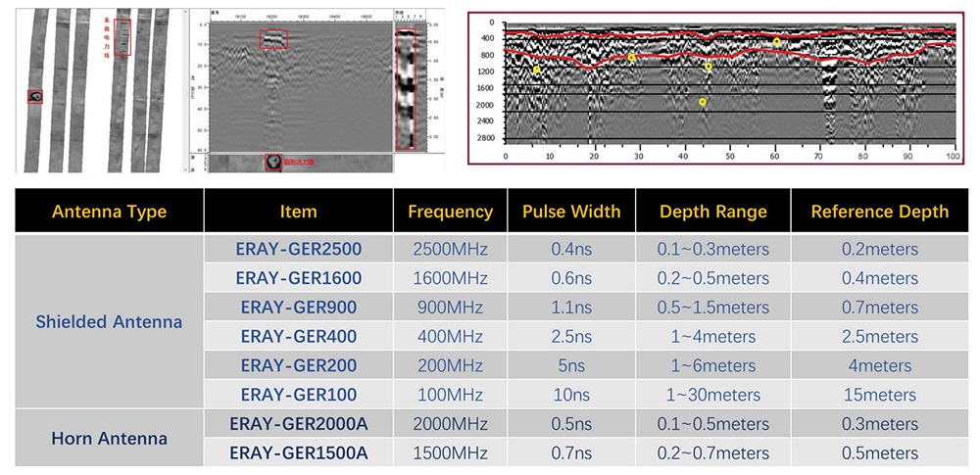Viewport: 980px width, 475px height.
Task: Click the 15meters reference depth cell
Action: [880, 395]
